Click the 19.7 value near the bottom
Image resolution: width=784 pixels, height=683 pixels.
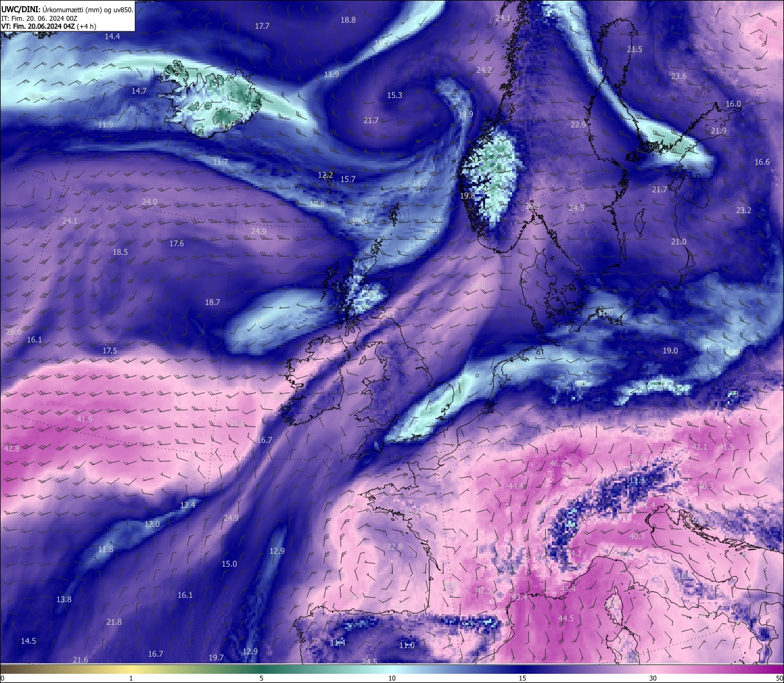tap(216, 657)
